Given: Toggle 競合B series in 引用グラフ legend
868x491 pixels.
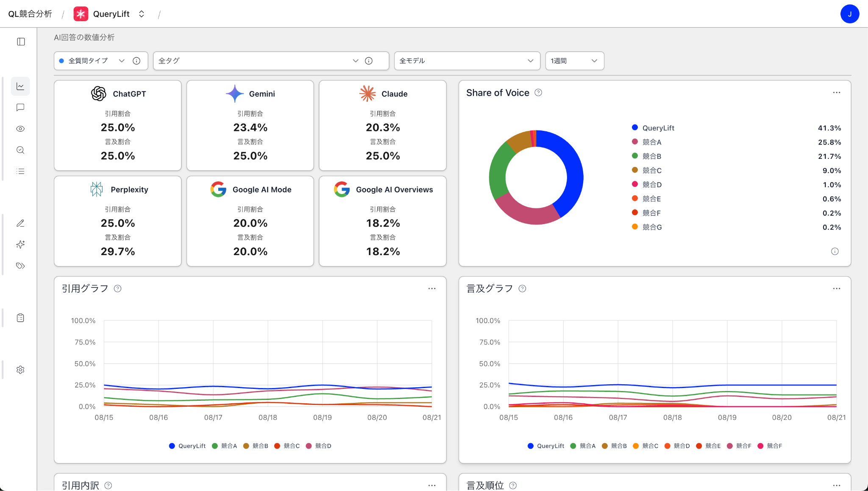Looking at the screenshot, I should tap(256, 446).
